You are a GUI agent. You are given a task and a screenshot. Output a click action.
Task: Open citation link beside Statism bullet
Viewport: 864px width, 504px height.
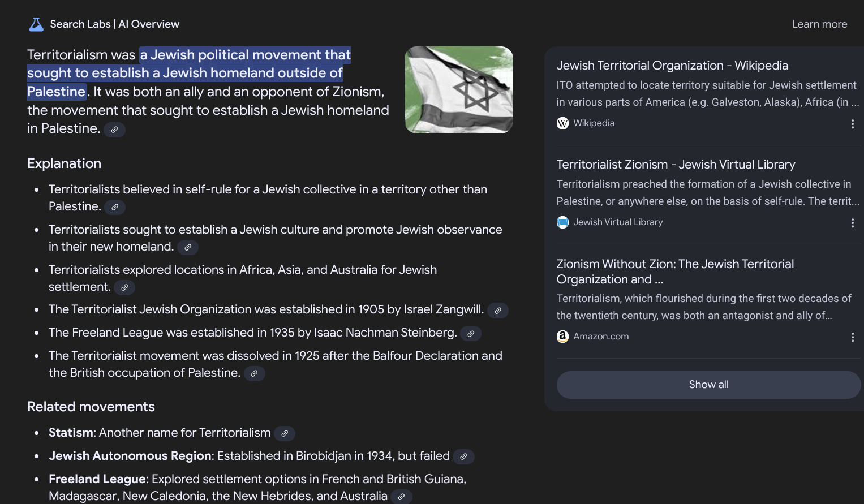(x=285, y=433)
